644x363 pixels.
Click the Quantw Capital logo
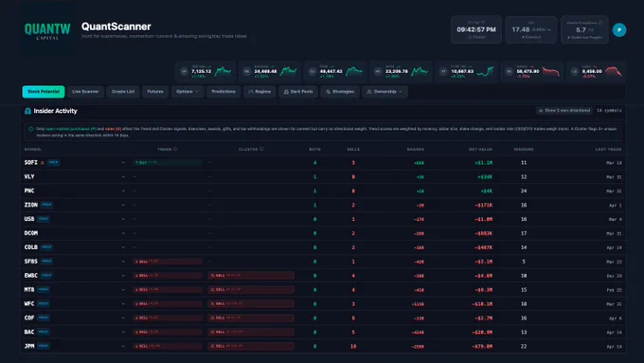coord(47,31)
